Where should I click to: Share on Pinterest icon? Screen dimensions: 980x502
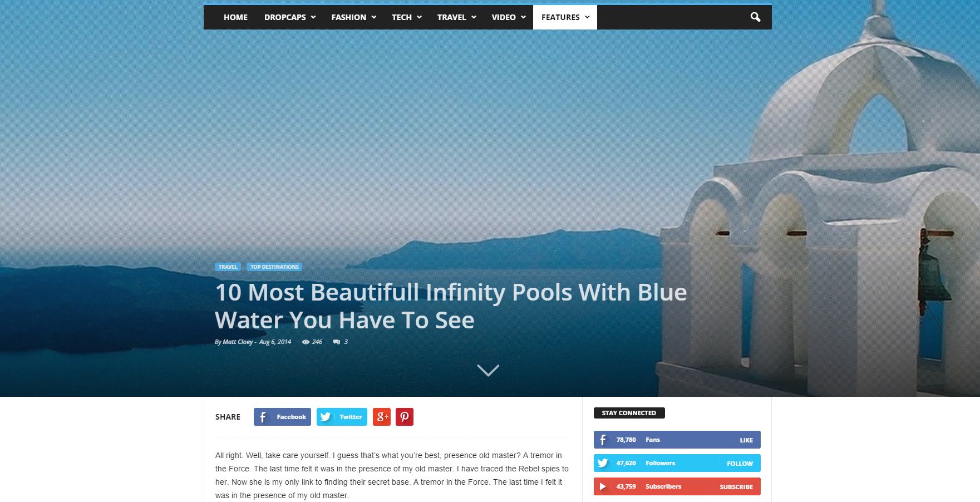point(405,417)
